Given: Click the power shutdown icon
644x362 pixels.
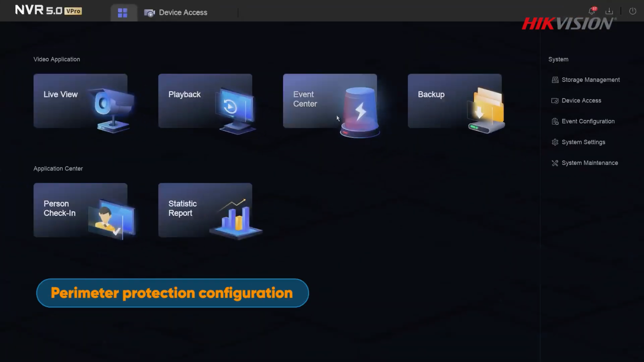Looking at the screenshot, I should [x=632, y=11].
